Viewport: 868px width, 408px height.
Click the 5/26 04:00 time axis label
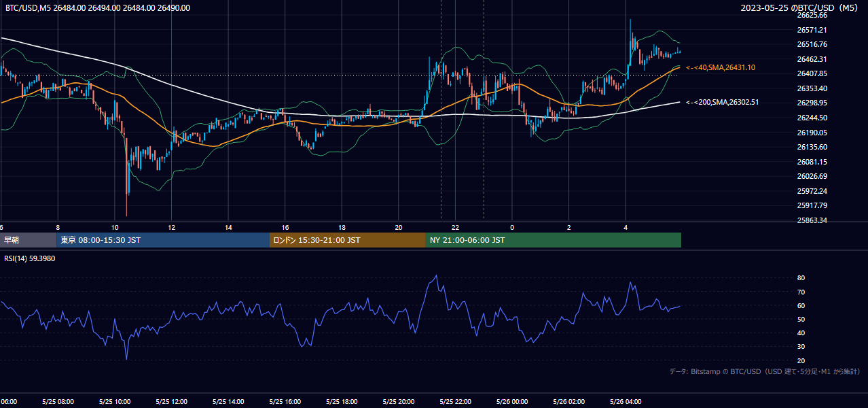(625, 401)
